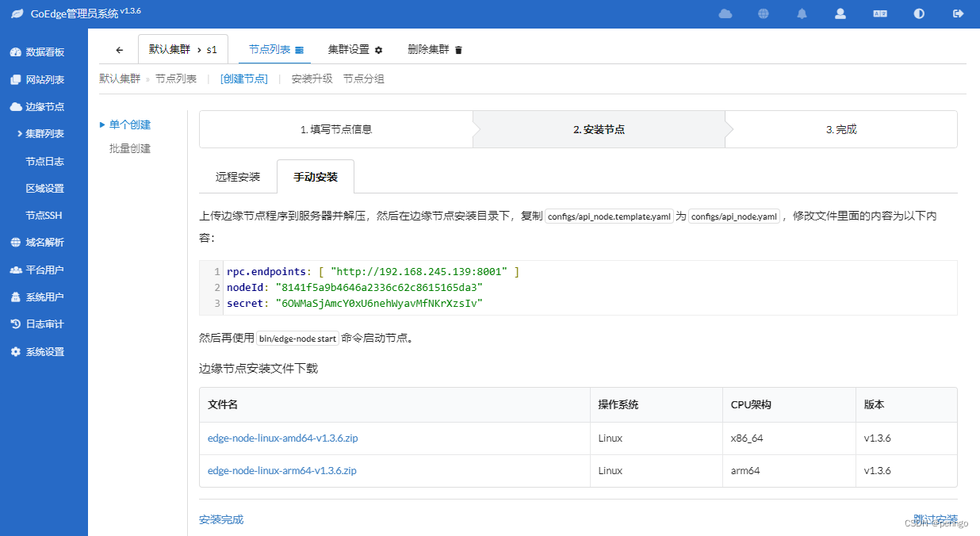Screen dimensions: 980x536
Task: Click step 3. 完成
Action: pos(841,129)
